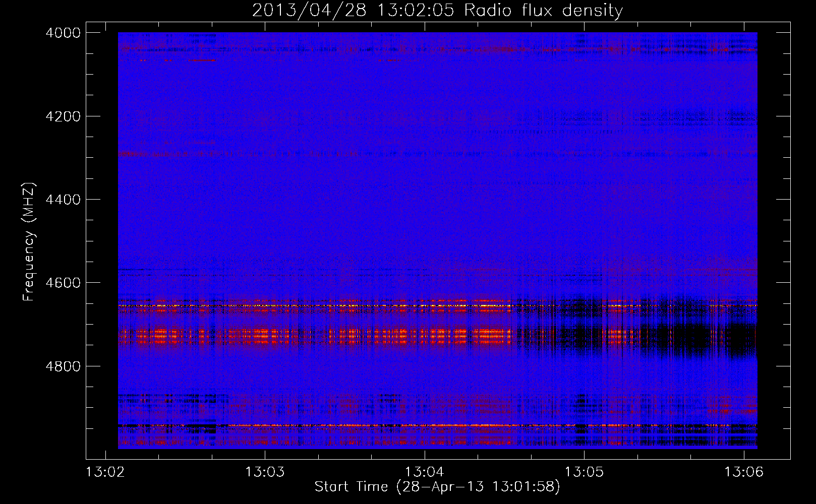Click the 13:04 time tick label
This screenshot has width=816, height=504.
(x=425, y=472)
